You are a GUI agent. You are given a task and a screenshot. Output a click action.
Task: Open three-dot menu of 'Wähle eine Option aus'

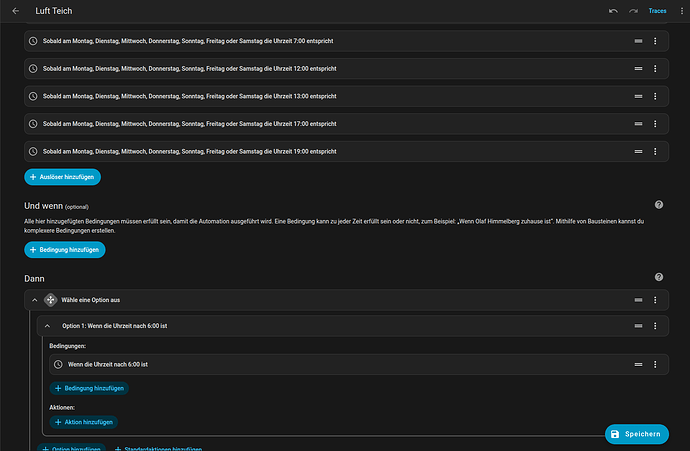point(655,300)
